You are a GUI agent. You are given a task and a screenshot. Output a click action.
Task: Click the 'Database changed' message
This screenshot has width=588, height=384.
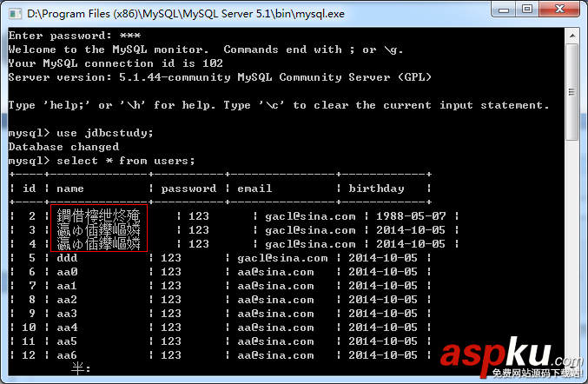tap(63, 147)
